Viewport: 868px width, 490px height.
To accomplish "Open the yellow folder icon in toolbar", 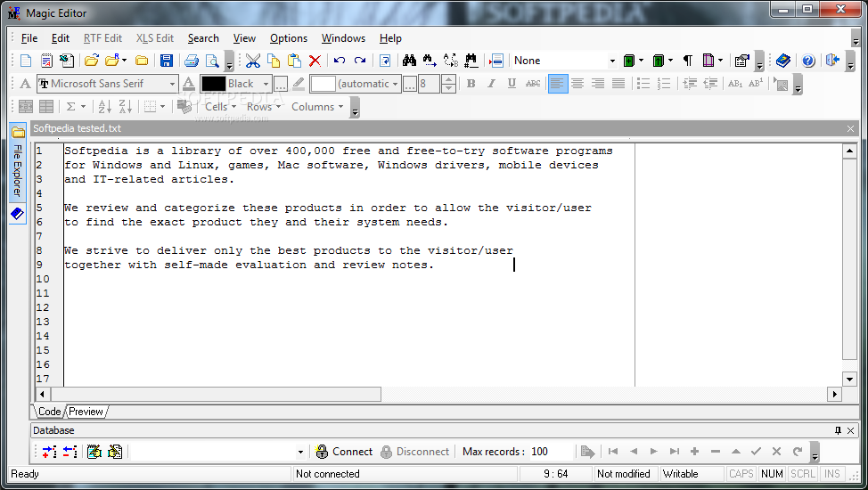I will [142, 61].
